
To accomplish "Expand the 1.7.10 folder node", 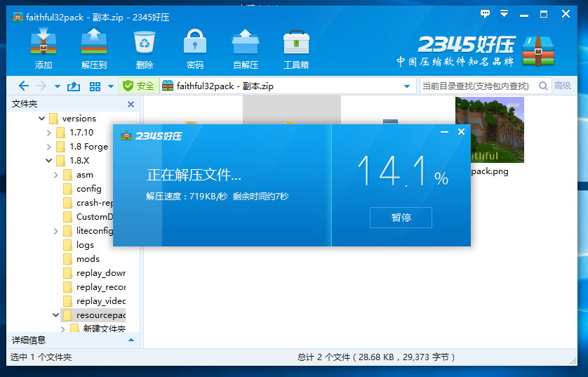I will [48, 133].
